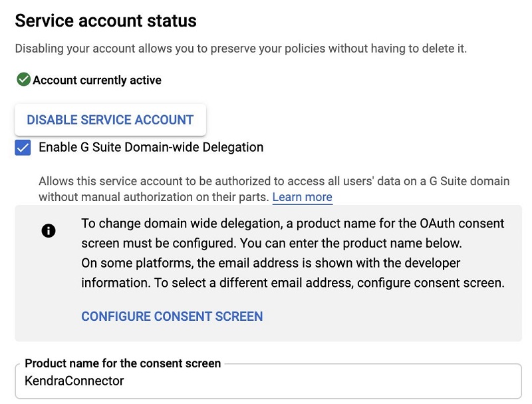The height and width of the screenshot is (404, 532).
Task: Click the 'screen must be configured' text line
Action: pos(271,244)
